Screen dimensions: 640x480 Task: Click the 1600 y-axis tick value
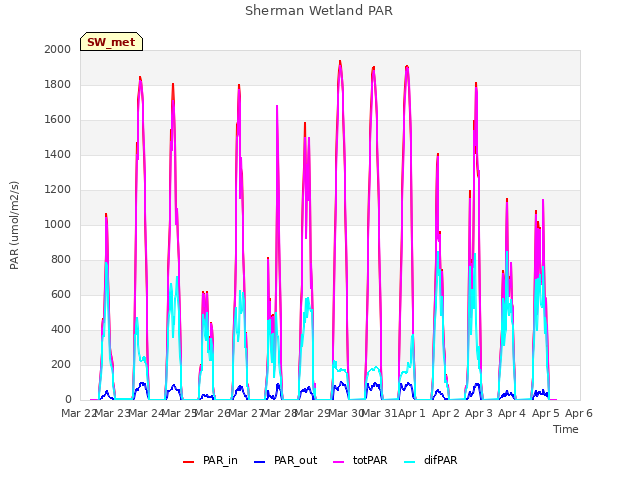pyautogui.click(x=58, y=120)
